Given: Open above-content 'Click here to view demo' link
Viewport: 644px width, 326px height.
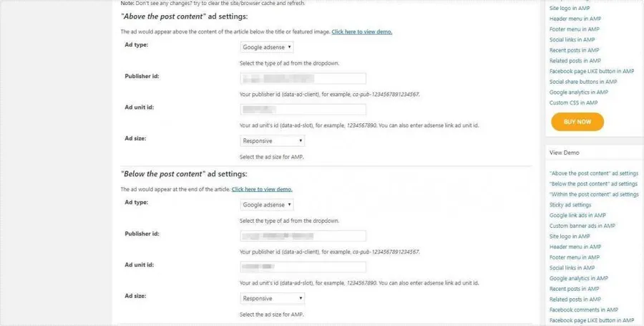Looking at the screenshot, I should click(x=361, y=32).
